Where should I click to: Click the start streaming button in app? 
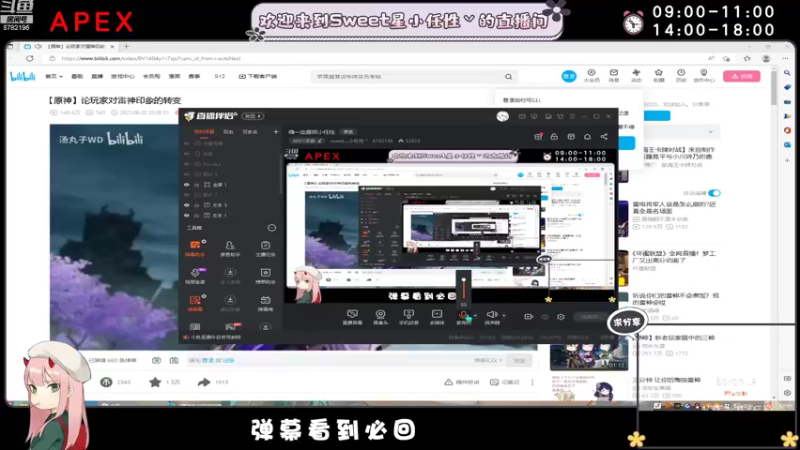590,317
